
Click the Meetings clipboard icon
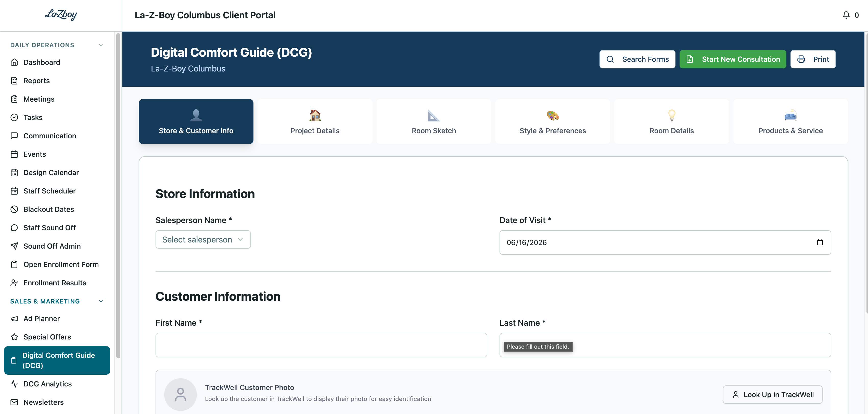pyautogui.click(x=14, y=99)
